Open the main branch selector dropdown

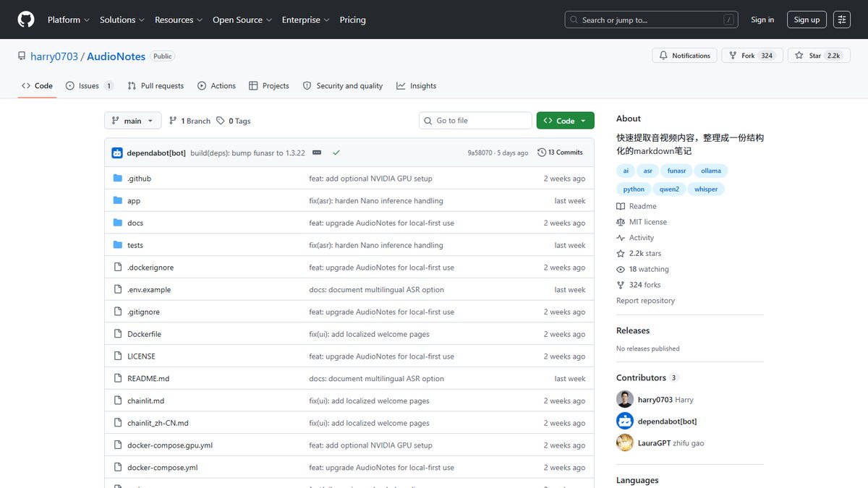[x=133, y=121]
